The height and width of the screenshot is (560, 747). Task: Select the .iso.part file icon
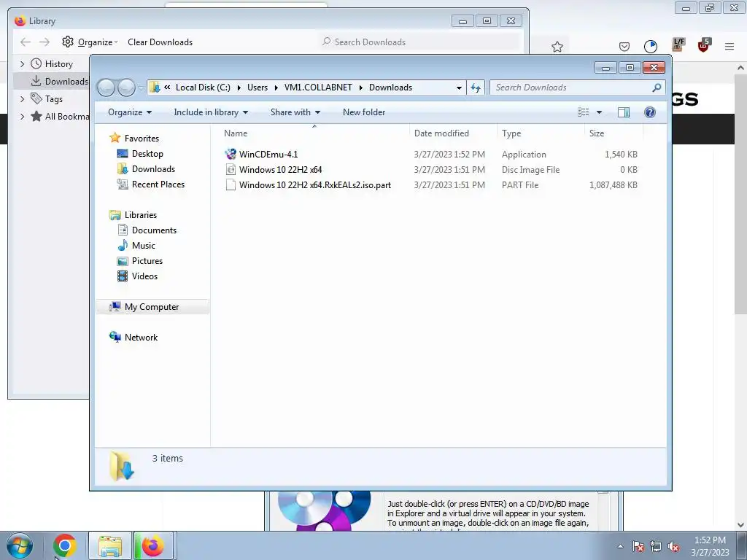(x=231, y=184)
